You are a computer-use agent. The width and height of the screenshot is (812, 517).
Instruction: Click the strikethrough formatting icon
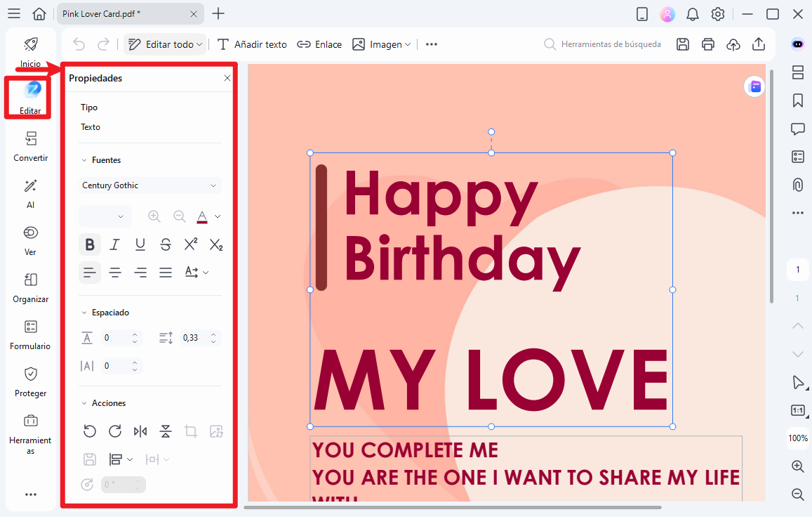166,244
